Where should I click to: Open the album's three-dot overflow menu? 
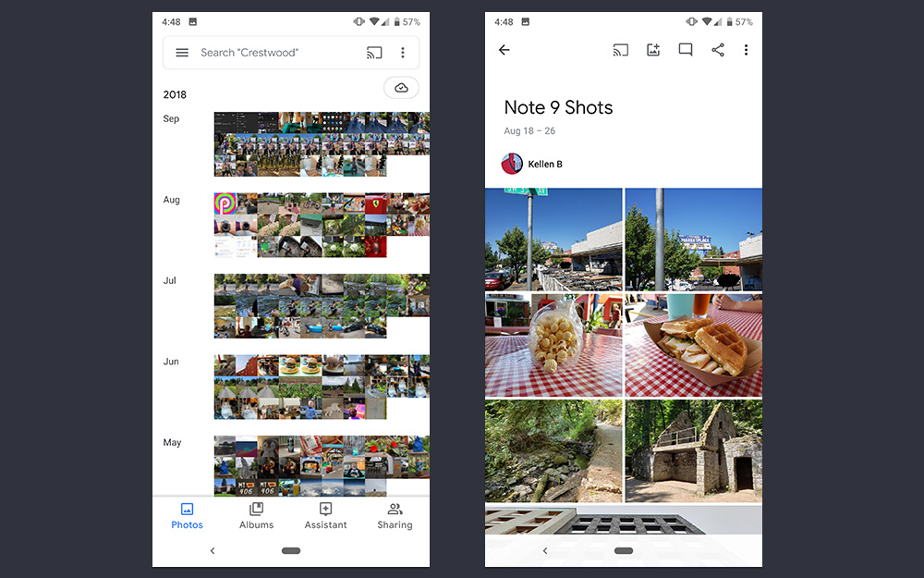point(746,50)
